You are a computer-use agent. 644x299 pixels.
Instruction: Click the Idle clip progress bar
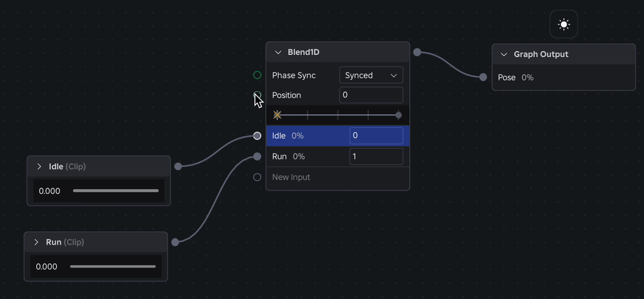coord(116,190)
